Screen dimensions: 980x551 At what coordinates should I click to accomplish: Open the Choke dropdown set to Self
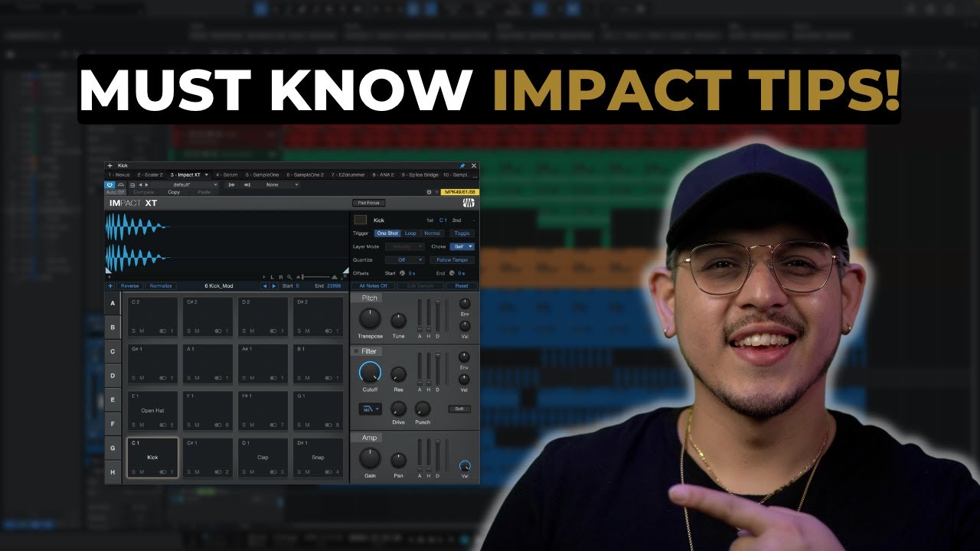tap(462, 246)
